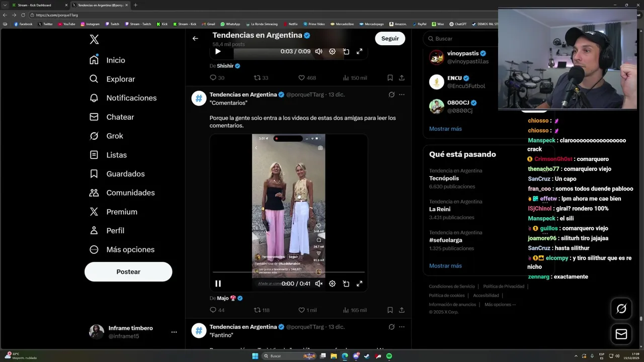644x362 pixels.
Task: Open the X logo home link
Action: 94,40
